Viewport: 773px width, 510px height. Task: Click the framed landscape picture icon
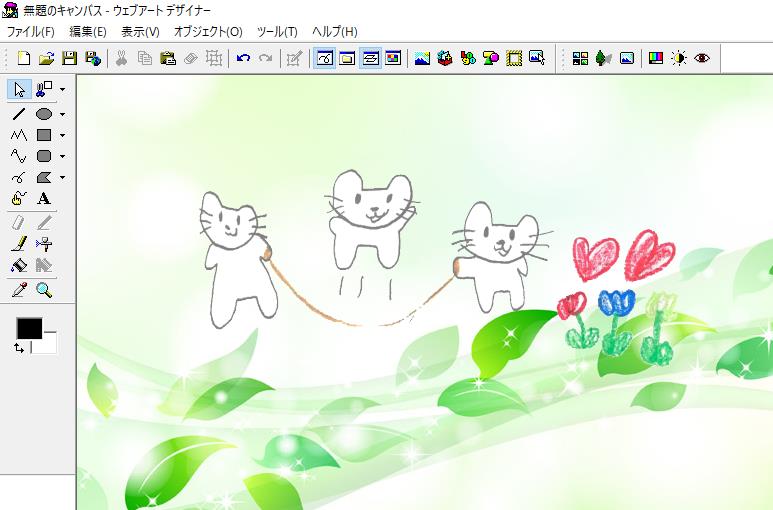627,58
